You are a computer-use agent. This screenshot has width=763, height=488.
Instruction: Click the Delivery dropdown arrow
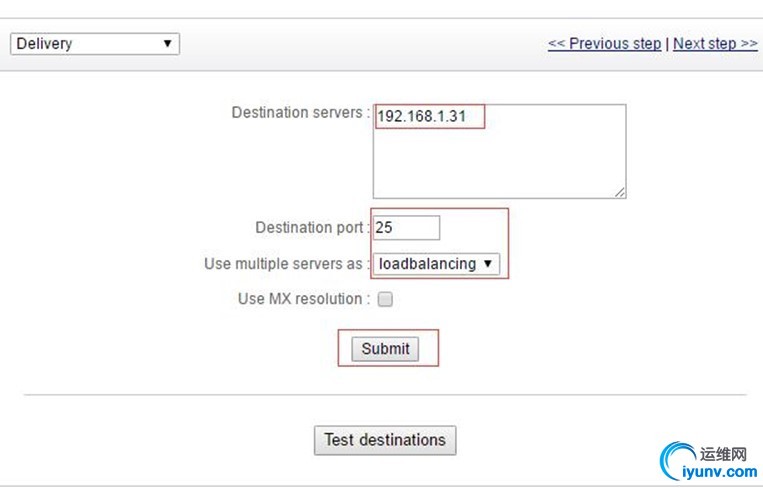coord(167,43)
